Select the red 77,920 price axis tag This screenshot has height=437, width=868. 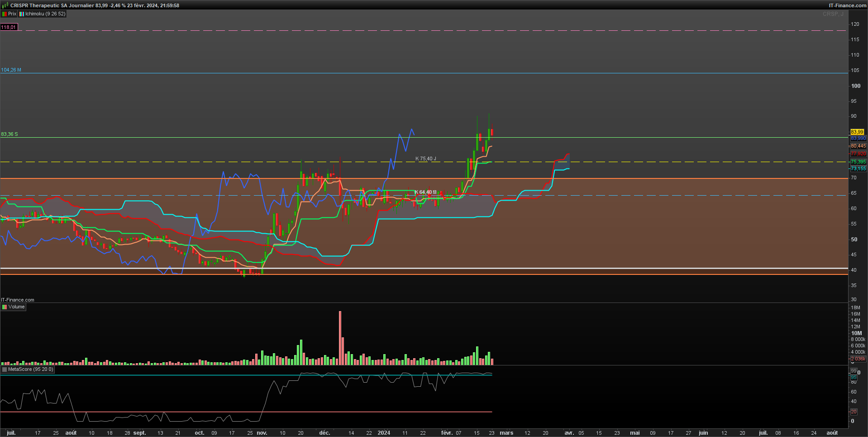858,154
